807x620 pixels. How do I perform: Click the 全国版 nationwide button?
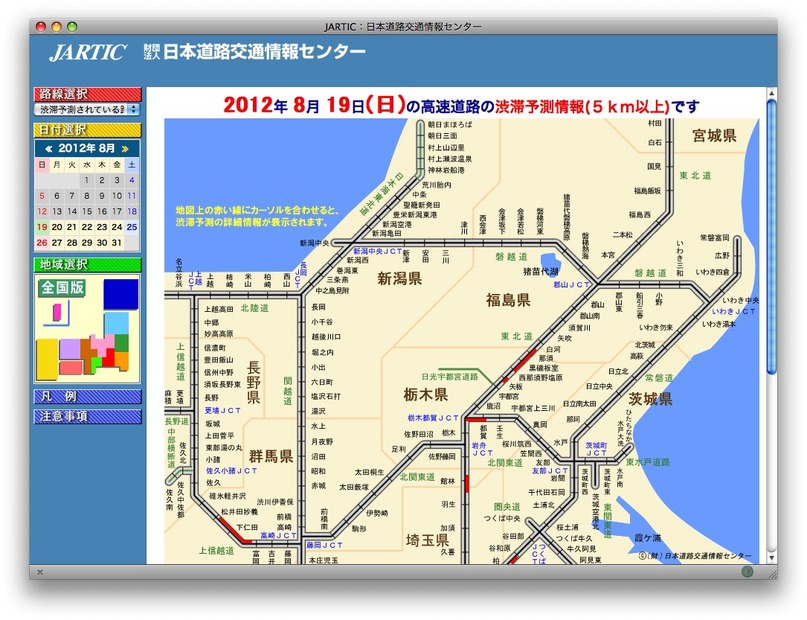(x=62, y=288)
